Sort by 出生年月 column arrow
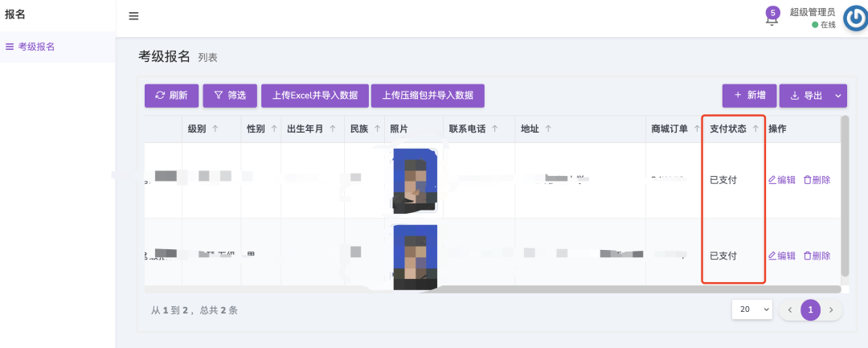868x348 pixels. (332, 129)
